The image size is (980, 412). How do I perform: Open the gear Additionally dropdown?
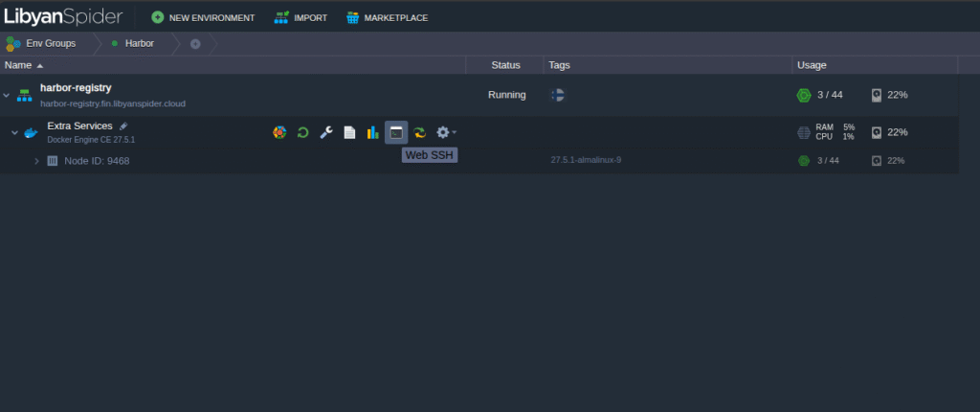tap(445, 132)
